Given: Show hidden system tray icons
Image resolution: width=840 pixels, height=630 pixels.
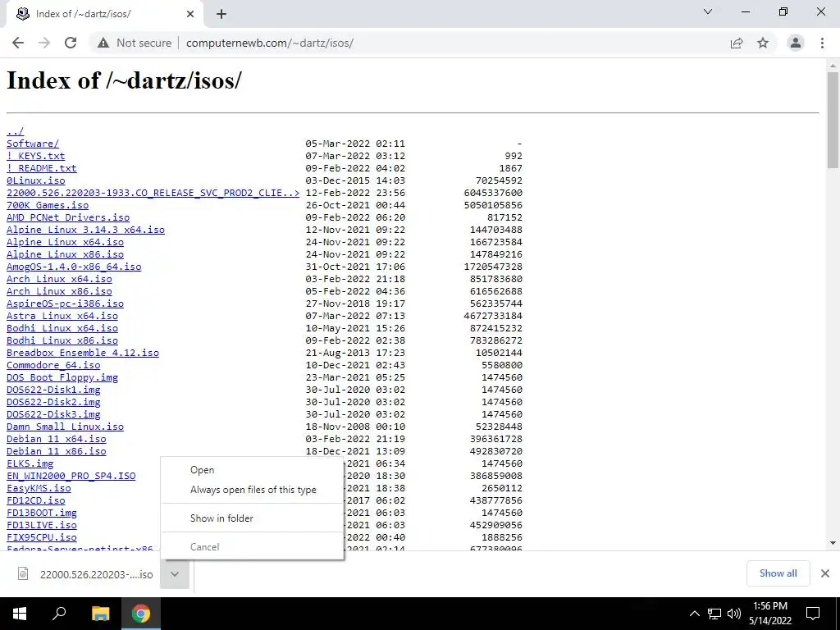Looking at the screenshot, I should [694, 614].
